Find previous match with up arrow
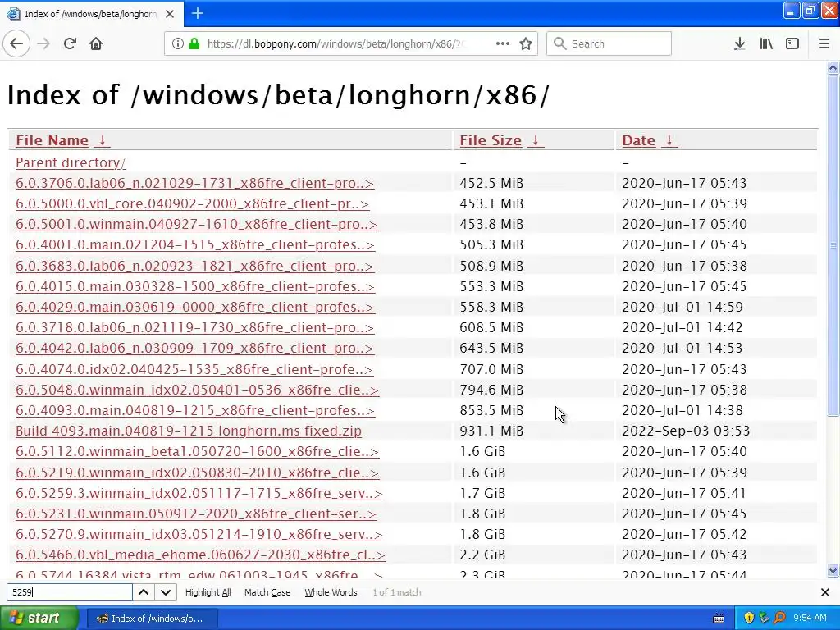The height and width of the screenshot is (630, 840). 144,592
